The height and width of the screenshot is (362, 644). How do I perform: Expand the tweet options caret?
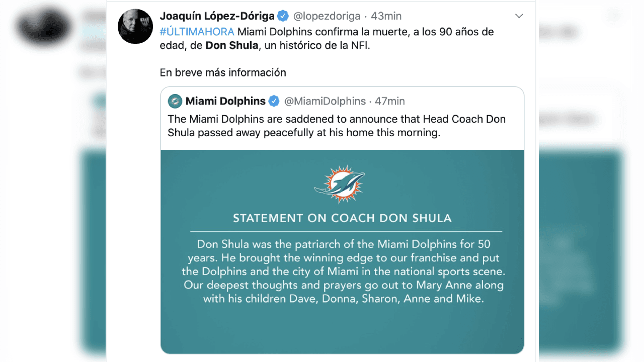519,16
